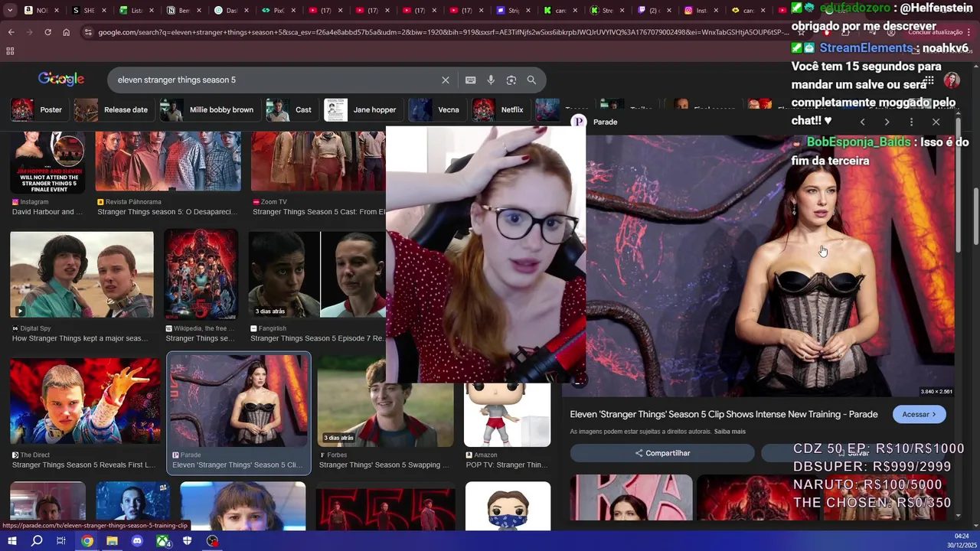The height and width of the screenshot is (551, 980).
Task: Reload the page with the refresh icon
Action: (x=47, y=32)
